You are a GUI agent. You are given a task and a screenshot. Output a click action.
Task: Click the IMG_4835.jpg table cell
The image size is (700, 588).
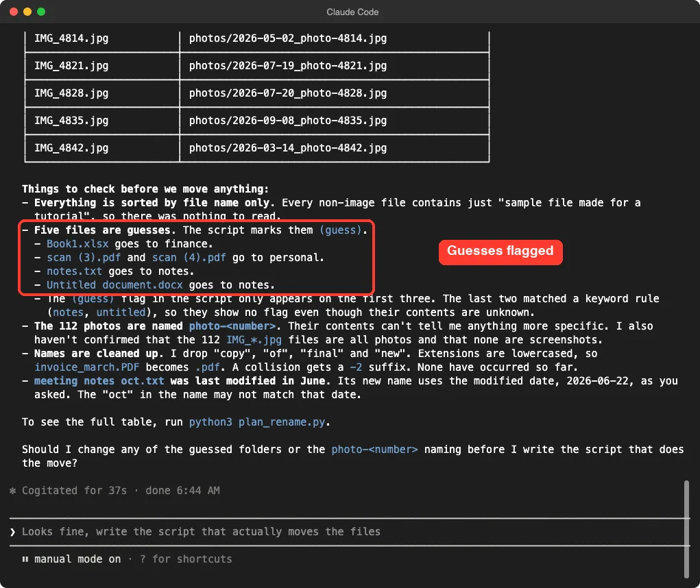pyautogui.click(x=102, y=121)
